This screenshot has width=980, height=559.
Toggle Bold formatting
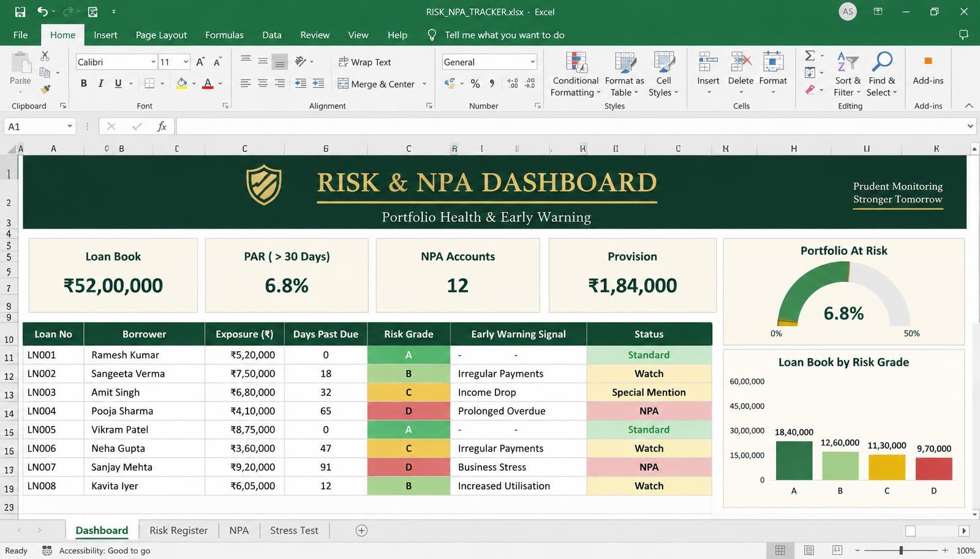84,83
